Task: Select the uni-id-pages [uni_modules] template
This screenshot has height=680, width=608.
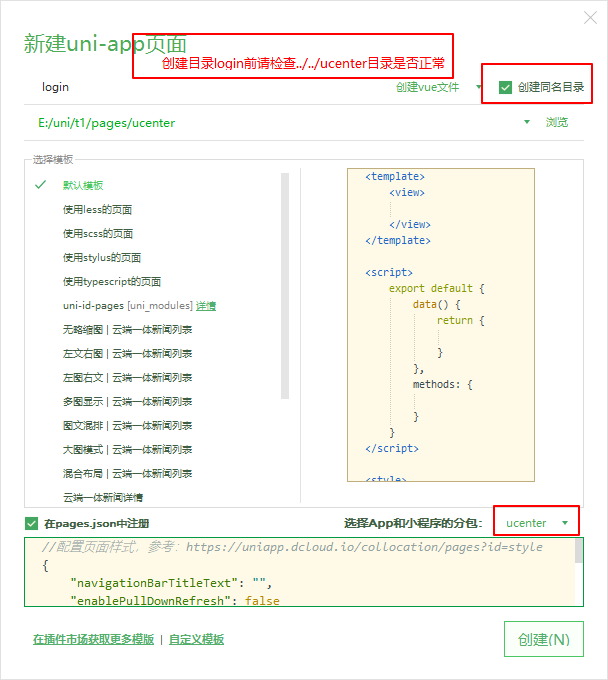Action: 127,306
